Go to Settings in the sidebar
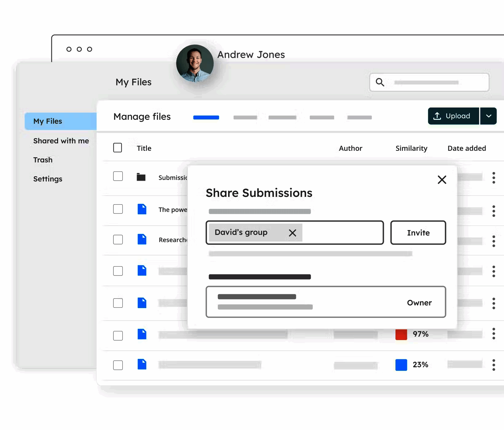This screenshot has width=504, height=430. coord(48,179)
